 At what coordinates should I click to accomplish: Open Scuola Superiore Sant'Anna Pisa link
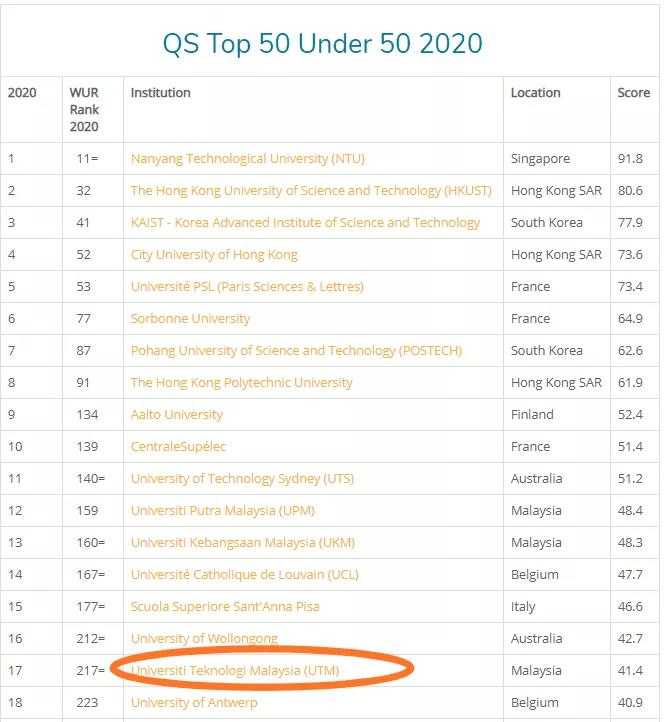225,607
